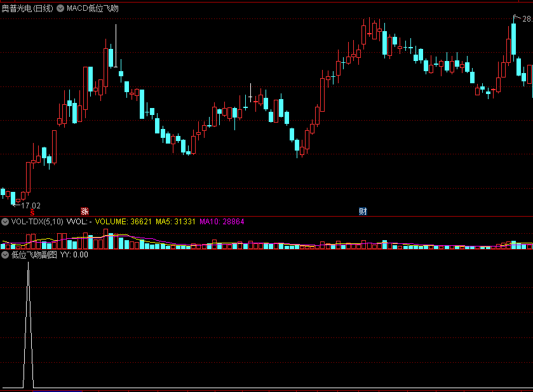Viewport: 533px width, 392px height.
Task: Click the 低位飞吻副图 label
Action: point(34,255)
